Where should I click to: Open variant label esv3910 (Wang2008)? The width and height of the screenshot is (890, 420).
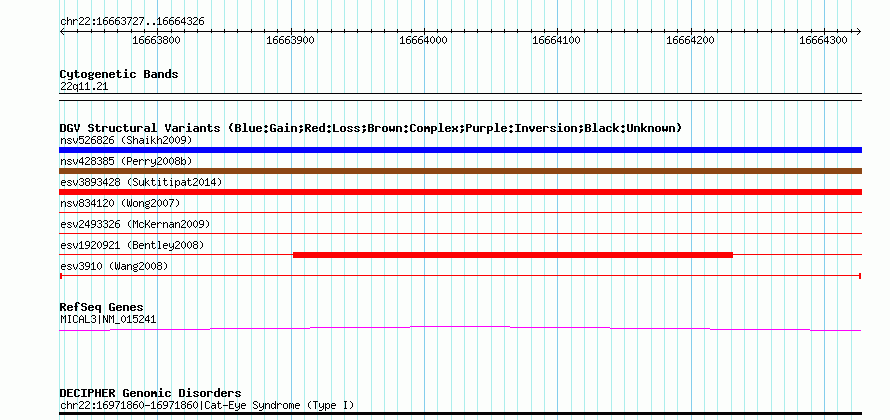114,266
